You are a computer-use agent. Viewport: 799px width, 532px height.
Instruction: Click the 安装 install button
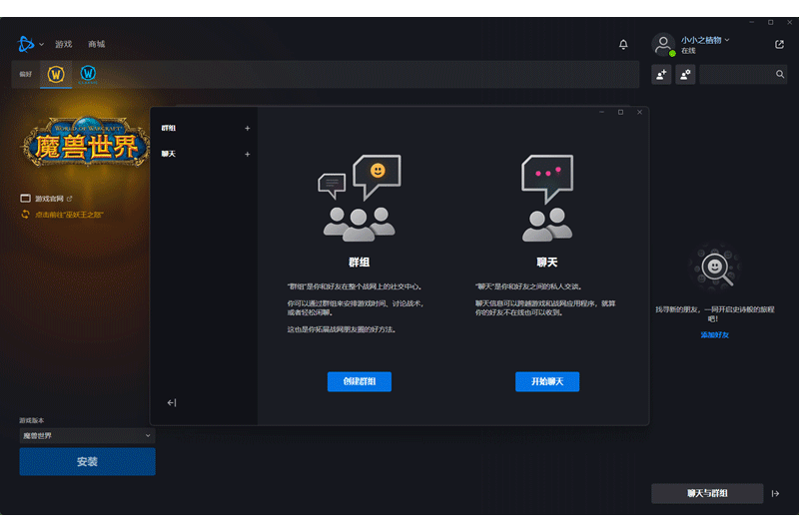click(87, 462)
